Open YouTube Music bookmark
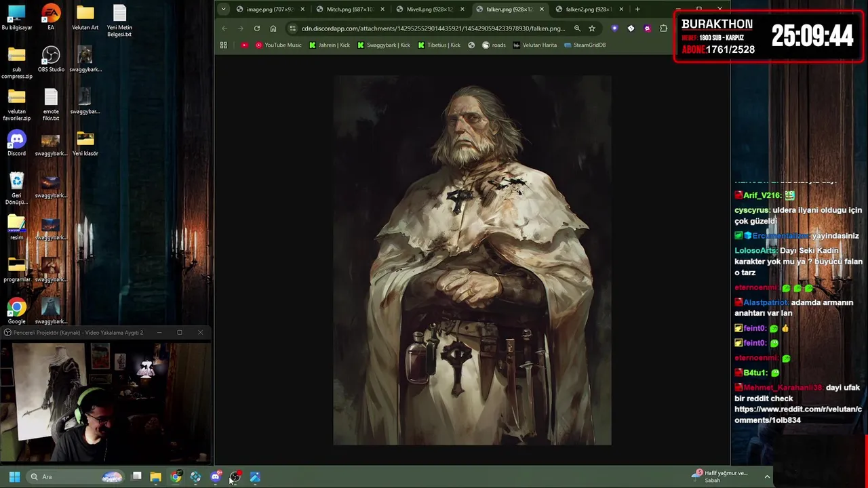Screen dimensions: 868x488 tap(279, 45)
